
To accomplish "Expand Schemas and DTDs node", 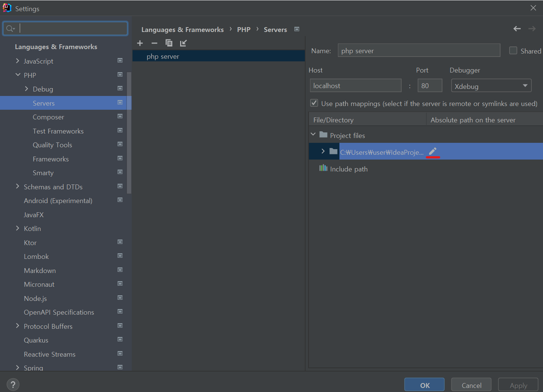I will coord(17,186).
